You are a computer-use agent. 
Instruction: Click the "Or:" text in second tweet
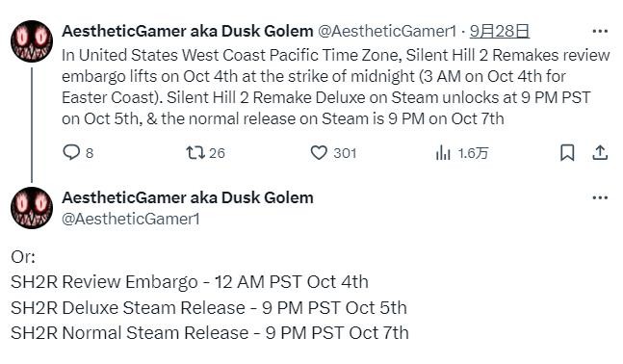tap(23, 257)
